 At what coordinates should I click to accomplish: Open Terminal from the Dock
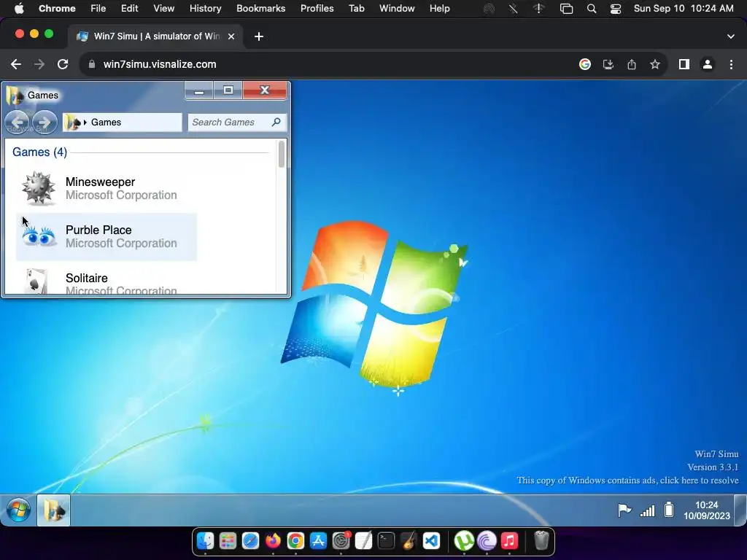[x=386, y=541]
